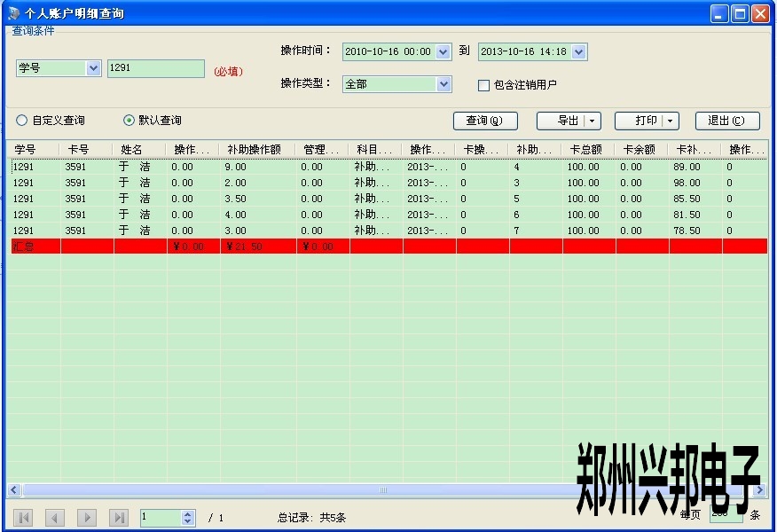Select the row with subsidy amount 4.00
The height and width of the screenshot is (532, 777).
point(389,215)
